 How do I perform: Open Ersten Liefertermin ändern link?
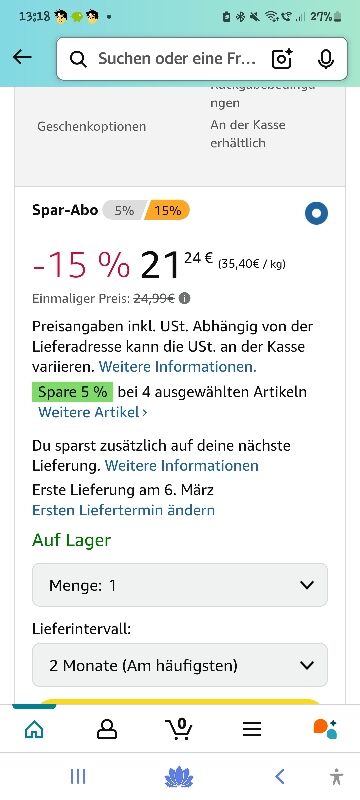[123, 510]
